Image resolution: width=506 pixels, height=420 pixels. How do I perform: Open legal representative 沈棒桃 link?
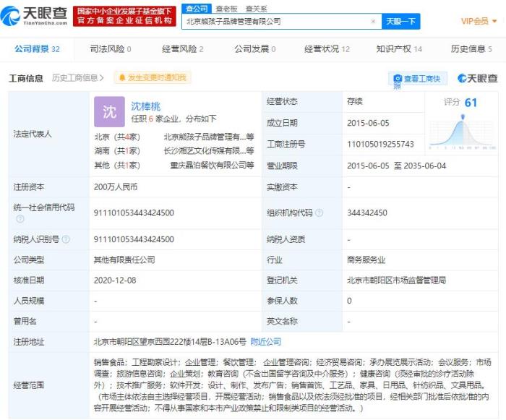click(x=145, y=106)
